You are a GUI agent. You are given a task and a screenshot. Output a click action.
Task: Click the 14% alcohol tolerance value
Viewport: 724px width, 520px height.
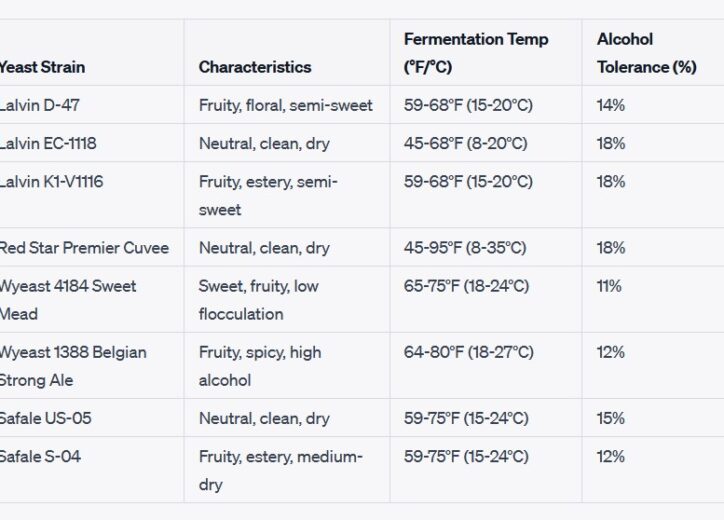coord(610,105)
